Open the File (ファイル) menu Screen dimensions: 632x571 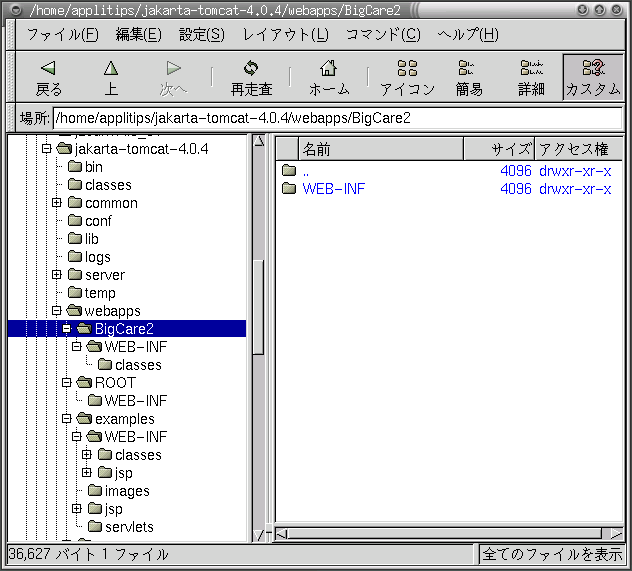point(62,34)
